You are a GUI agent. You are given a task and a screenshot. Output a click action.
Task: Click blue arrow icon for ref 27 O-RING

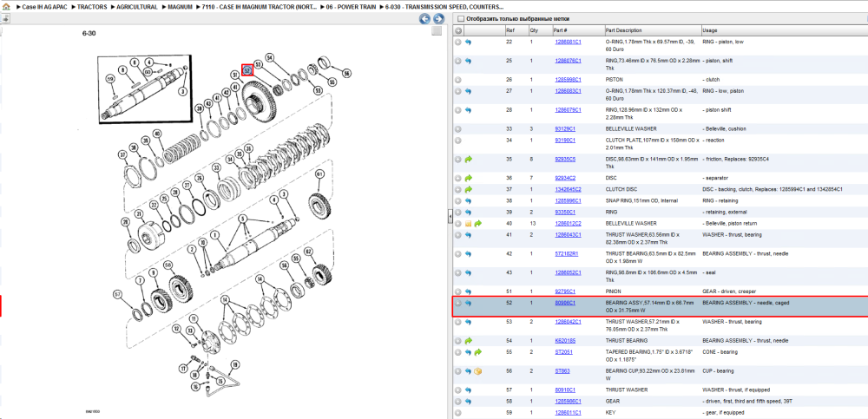(x=469, y=91)
